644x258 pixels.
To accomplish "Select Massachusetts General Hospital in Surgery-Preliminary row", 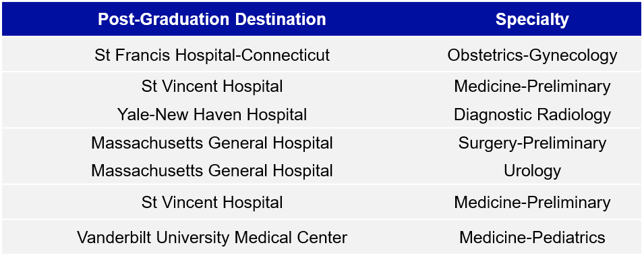I will pos(212,143).
